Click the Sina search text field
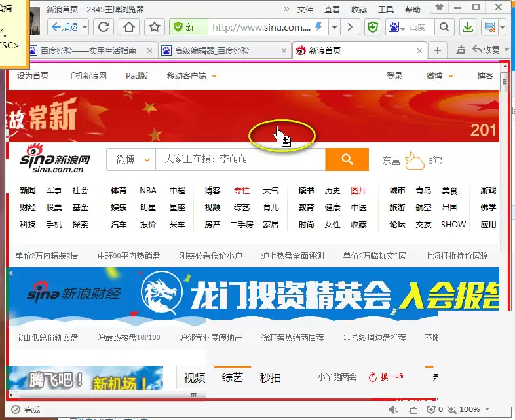Image resolution: width=515 pixels, height=420 pixels. (x=240, y=160)
